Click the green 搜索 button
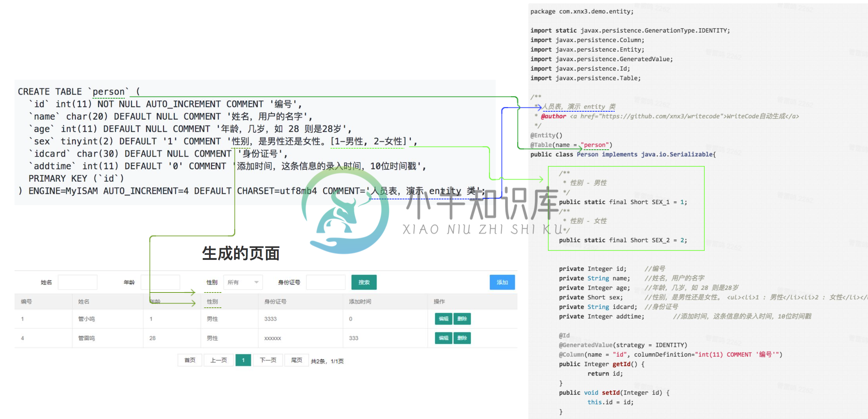This screenshot has height=419, width=868. pyautogui.click(x=364, y=282)
